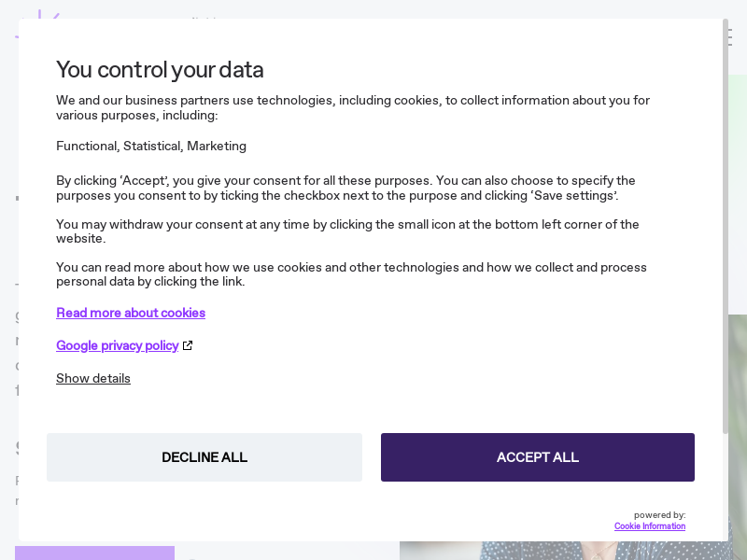The width and height of the screenshot is (747, 560).
Task: Click the purple button peeking below the dialog
Action: click(94, 552)
